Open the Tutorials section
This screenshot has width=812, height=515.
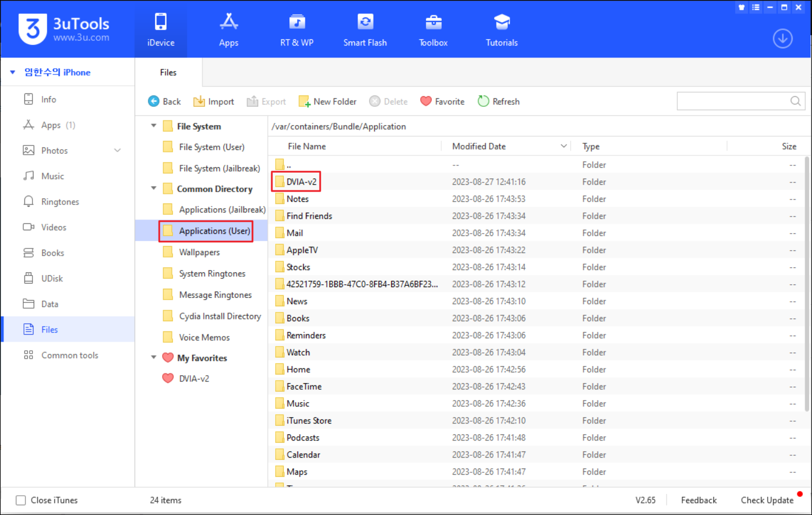click(502, 30)
